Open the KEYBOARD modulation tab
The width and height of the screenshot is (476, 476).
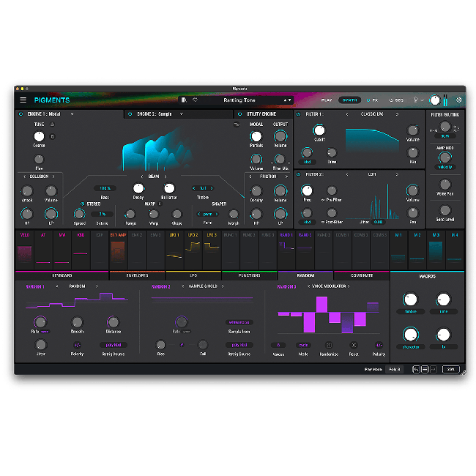[62, 275]
